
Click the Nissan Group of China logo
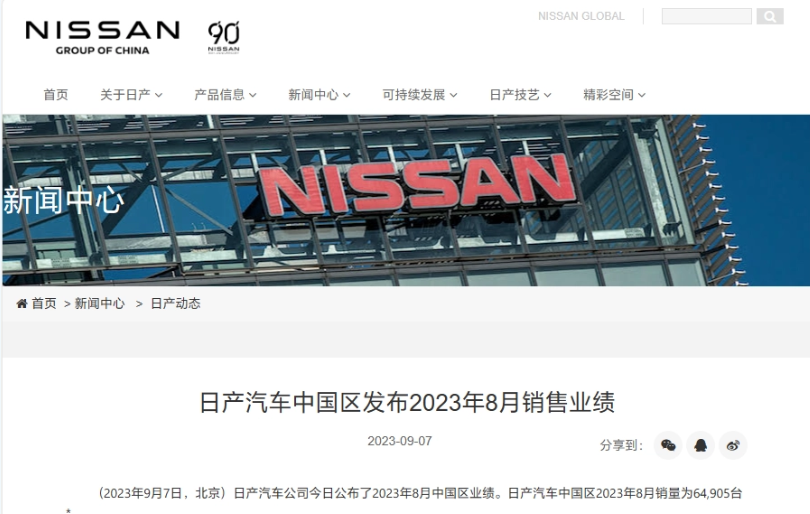103,37
